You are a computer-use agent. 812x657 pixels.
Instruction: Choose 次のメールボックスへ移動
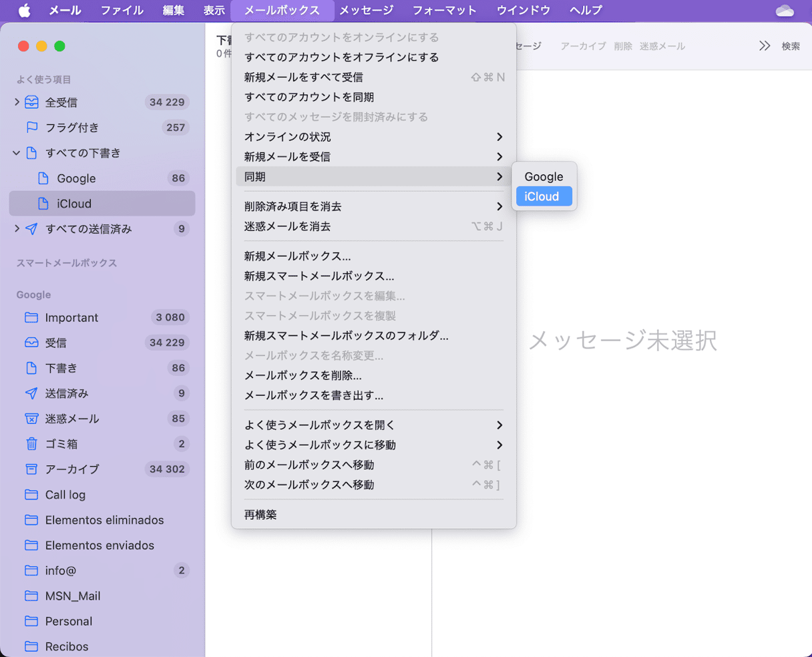(374, 485)
